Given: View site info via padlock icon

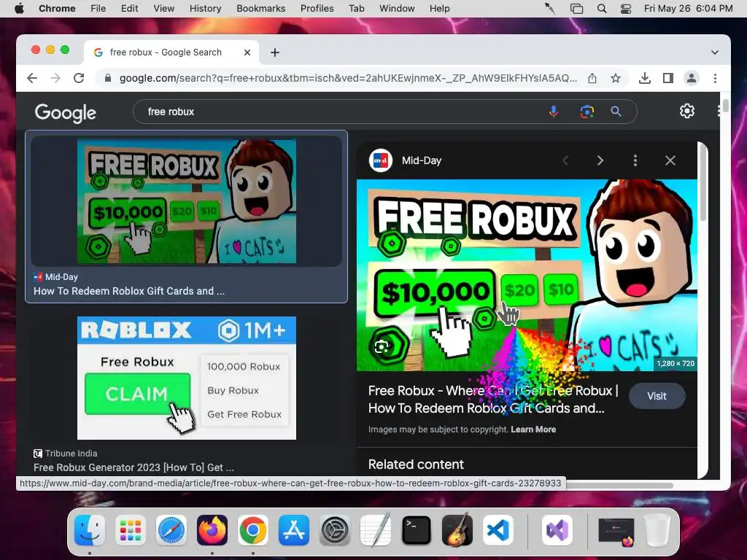Looking at the screenshot, I should coord(108,78).
